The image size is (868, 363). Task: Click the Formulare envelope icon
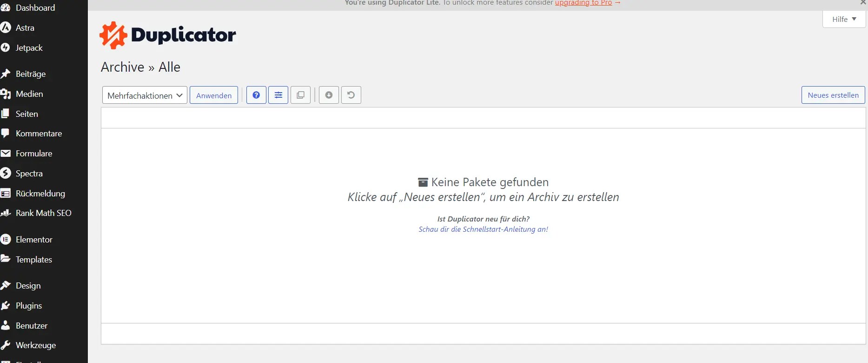click(x=5, y=153)
